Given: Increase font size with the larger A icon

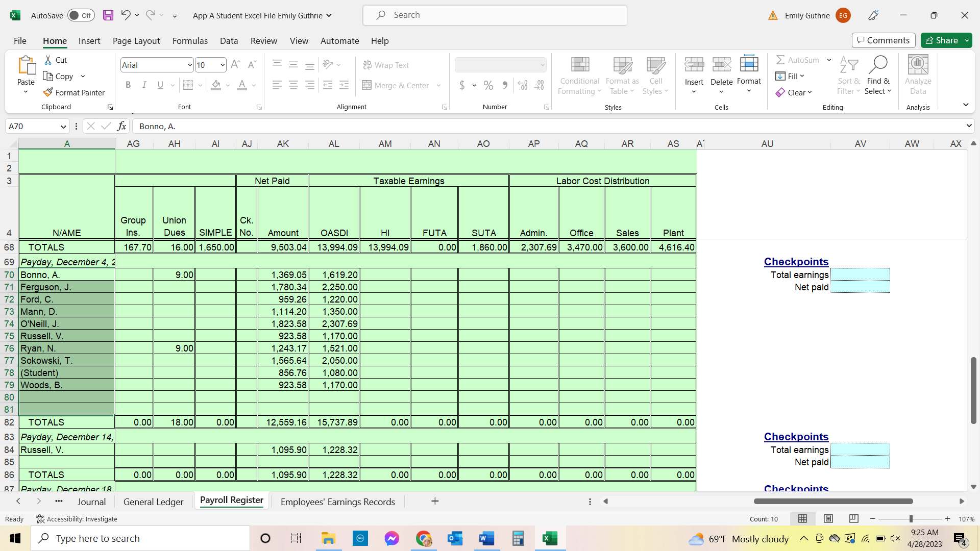Looking at the screenshot, I should [x=235, y=65].
